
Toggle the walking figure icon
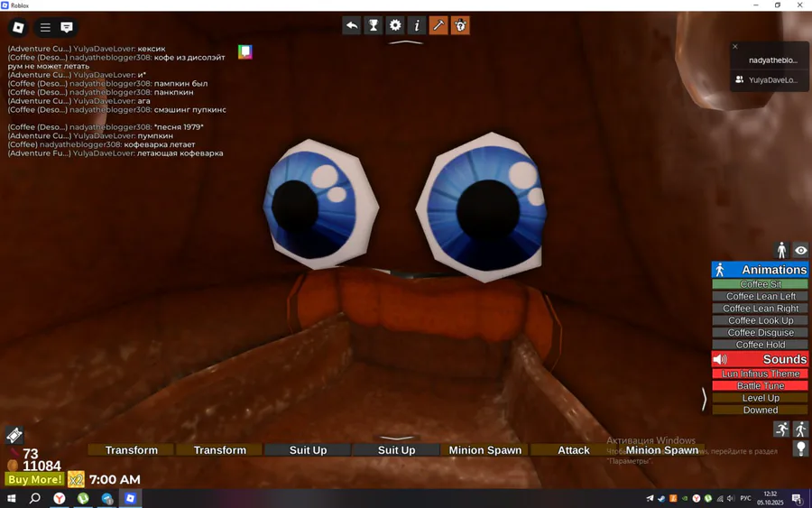(800, 429)
